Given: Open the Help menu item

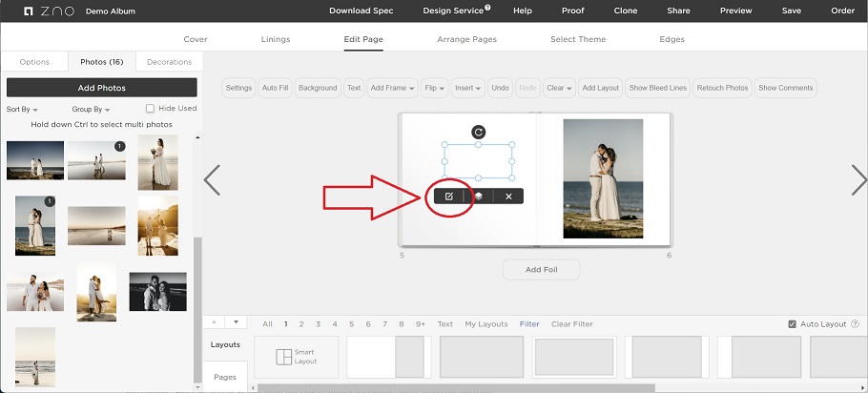Looking at the screenshot, I should 523,10.
